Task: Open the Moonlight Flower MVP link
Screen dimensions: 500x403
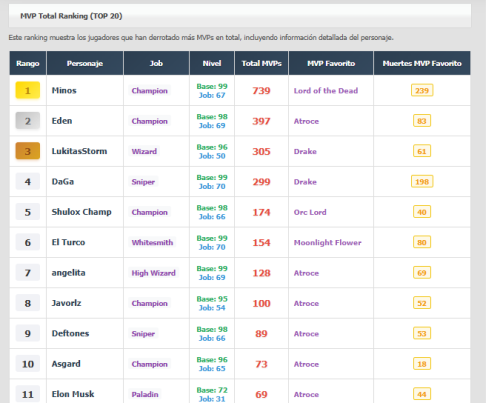Action: point(327,242)
